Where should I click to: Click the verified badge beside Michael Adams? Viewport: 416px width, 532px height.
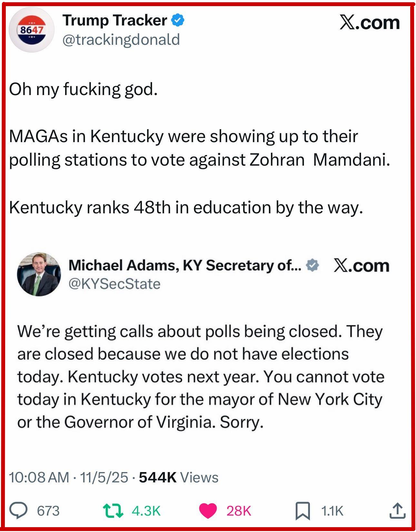pyautogui.click(x=312, y=265)
